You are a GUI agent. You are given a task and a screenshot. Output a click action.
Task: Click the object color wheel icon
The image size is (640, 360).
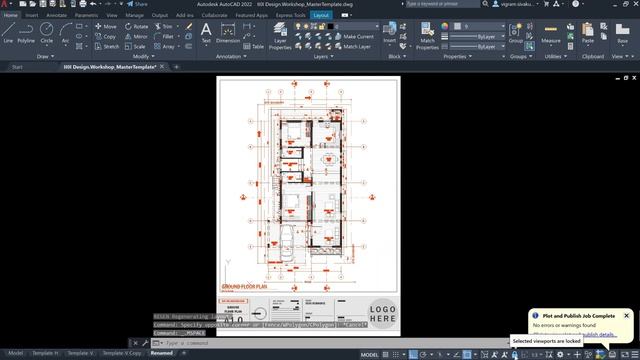coord(444,26)
